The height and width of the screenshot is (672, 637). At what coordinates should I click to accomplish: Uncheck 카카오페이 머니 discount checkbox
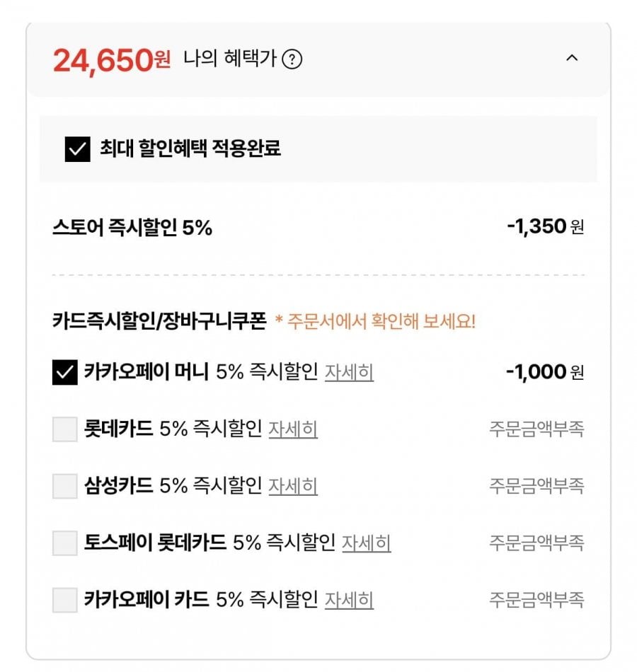tap(65, 372)
